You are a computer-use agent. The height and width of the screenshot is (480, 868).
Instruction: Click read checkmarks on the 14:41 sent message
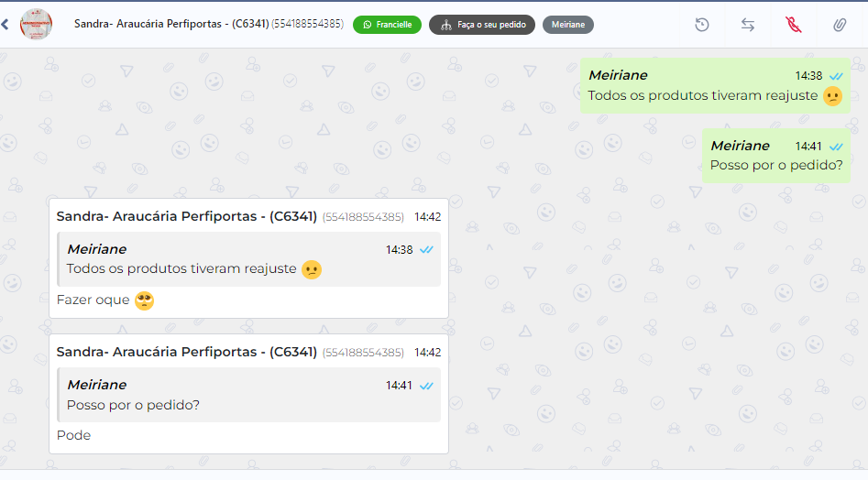coord(836,147)
